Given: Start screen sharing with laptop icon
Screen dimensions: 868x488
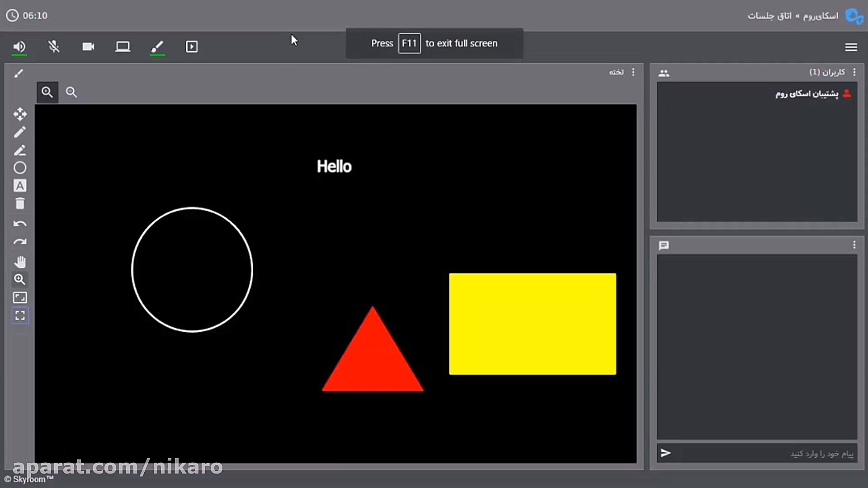Looking at the screenshot, I should (x=123, y=47).
